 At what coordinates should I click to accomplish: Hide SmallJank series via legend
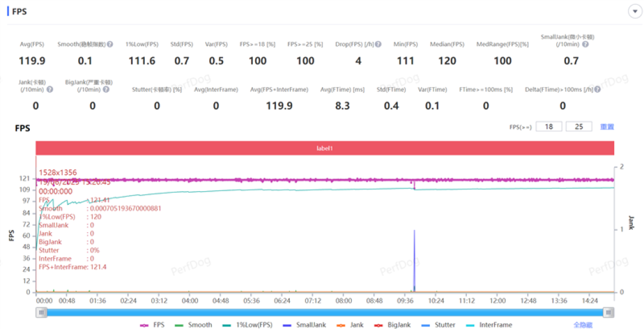click(304, 325)
